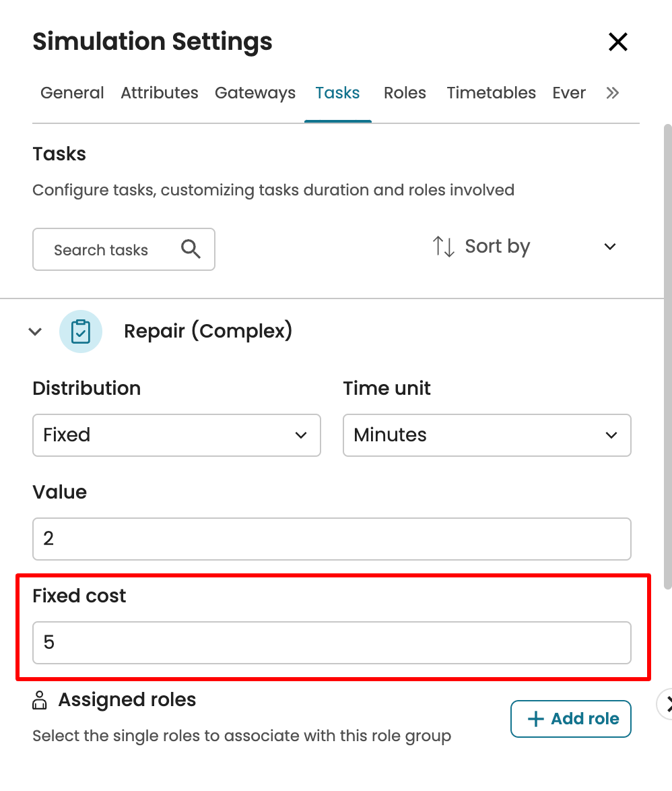Viewport: 672px width, 791px height.
Task: Open the Time unit dropdown
Action: click(487, 435)
